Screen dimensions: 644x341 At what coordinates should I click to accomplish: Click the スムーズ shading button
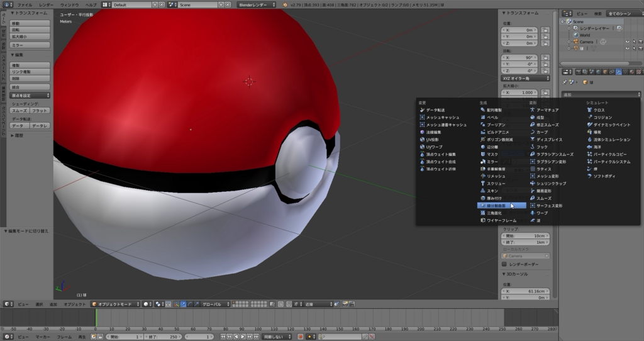tap(19, 111)
